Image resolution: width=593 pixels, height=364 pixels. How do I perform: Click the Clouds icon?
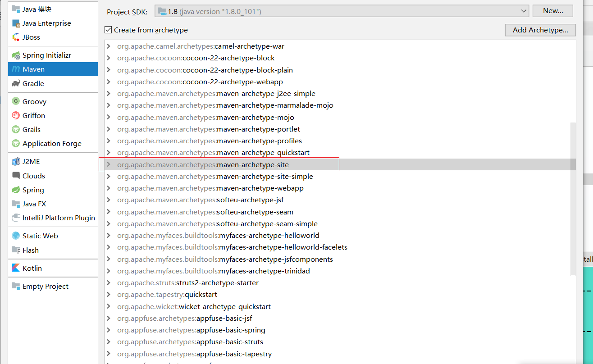(16, 176)
